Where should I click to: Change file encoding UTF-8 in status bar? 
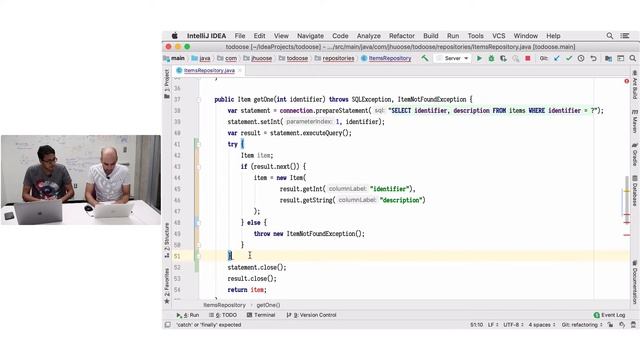coord(513,325)
